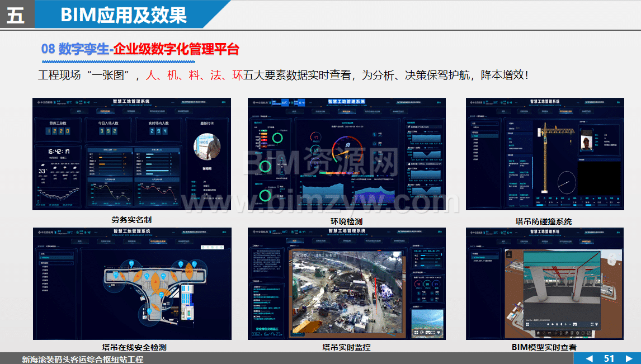Screen dimensions: 641x364
Task: Click the 今日入场人数 counter display
Action: point(107,131)
